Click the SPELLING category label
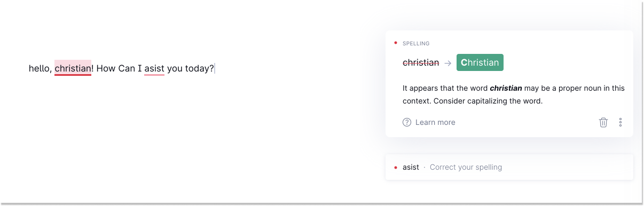Image resolution: width=644 pixels, height=206 pixels. click(x=416, y=43)
